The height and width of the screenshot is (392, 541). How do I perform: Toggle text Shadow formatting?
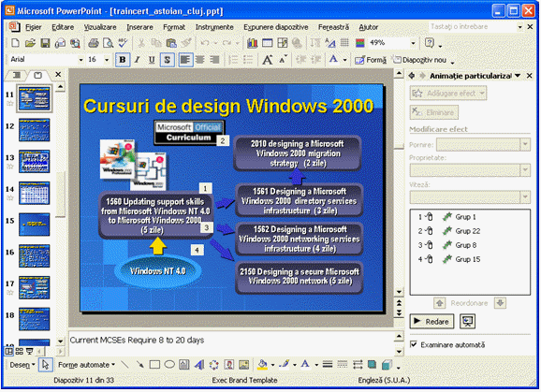pyautogui.click(x=167, y=60)
